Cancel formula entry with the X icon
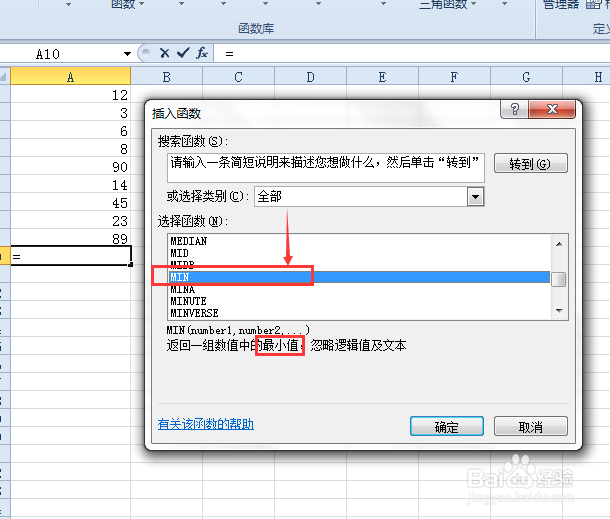The height and width of the screenshot is (519, 610). [x=165, y=53]
